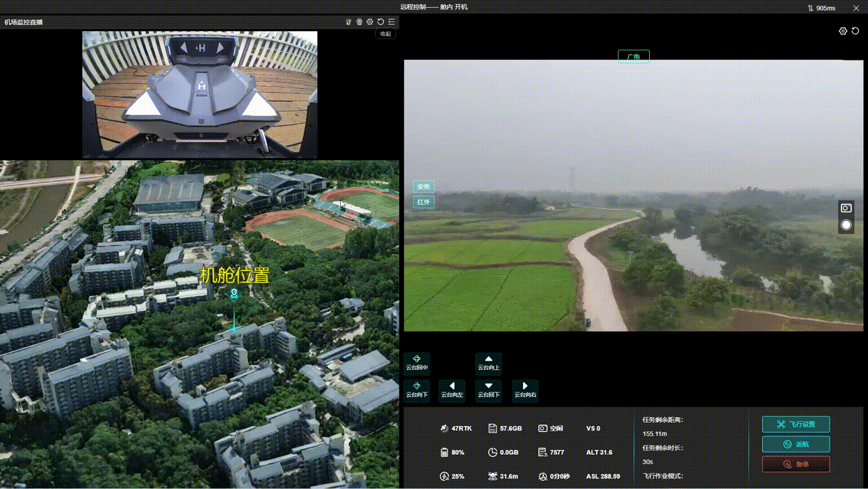This screenshot has width=868, height=489.
Task: Click the camera status icon beside 空闲
Action: click(542, 428)
